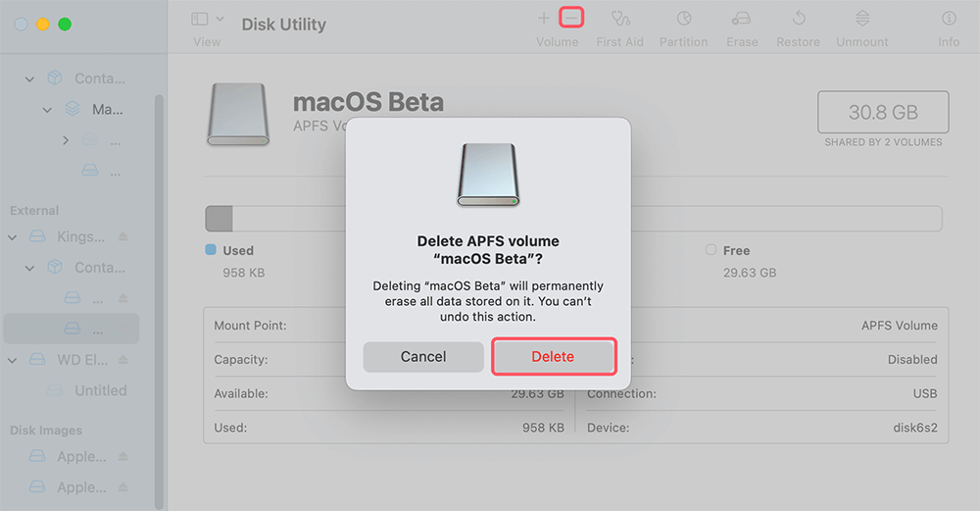The image size is (980, 511).
Task: Click the disk6s2 device value
Action: point(915,428)
